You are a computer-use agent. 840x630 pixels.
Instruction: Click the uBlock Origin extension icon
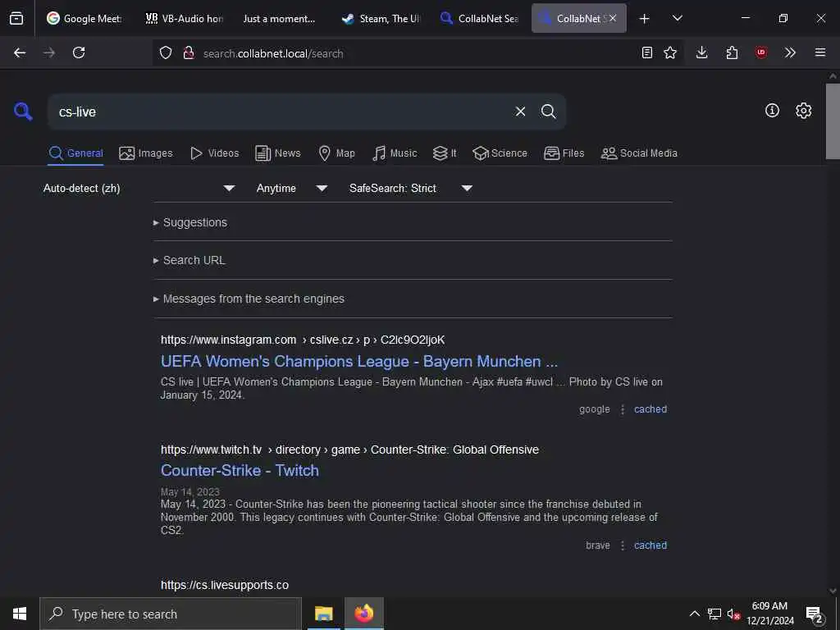[x=760, y=52]
